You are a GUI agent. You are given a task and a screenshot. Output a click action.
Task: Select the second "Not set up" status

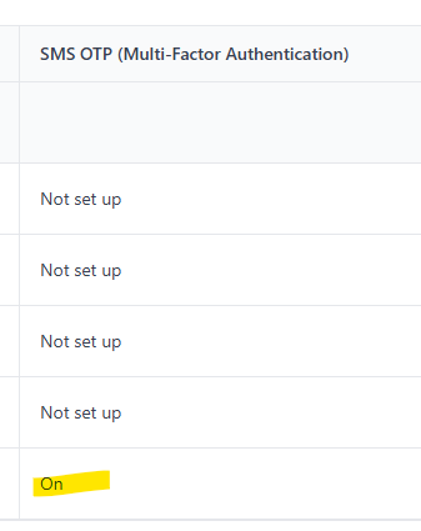point(81,270)
